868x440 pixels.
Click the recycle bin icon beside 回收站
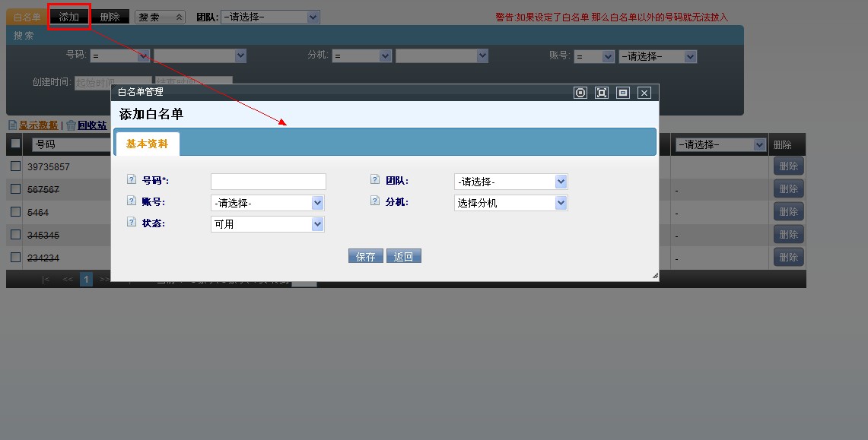71,125
